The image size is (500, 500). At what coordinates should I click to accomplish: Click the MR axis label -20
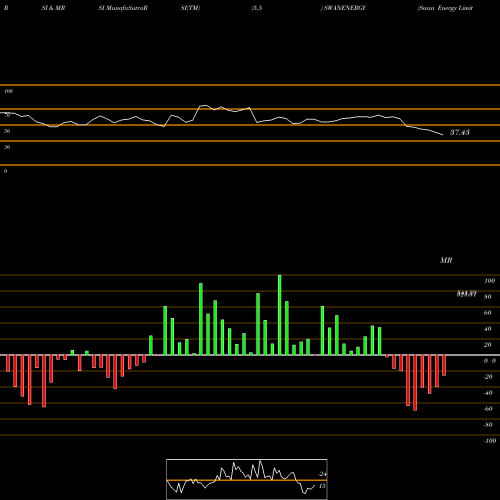pos(488,377)
